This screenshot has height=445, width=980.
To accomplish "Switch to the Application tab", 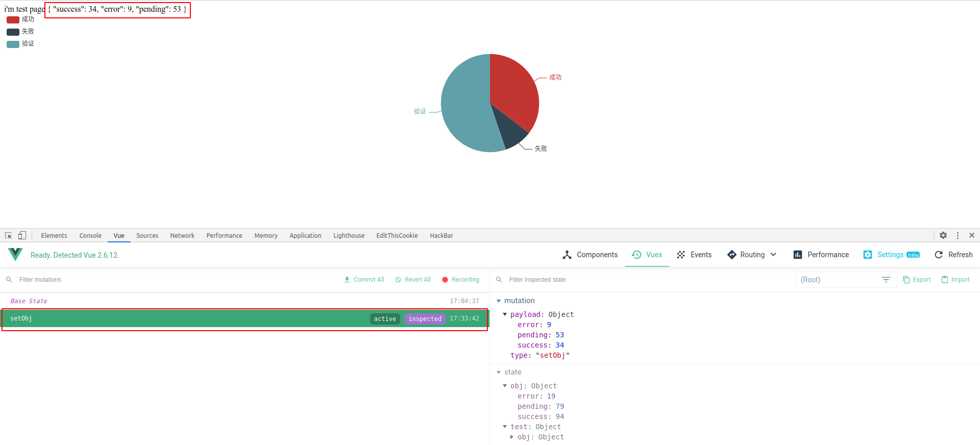I will [x=305, y=235].
